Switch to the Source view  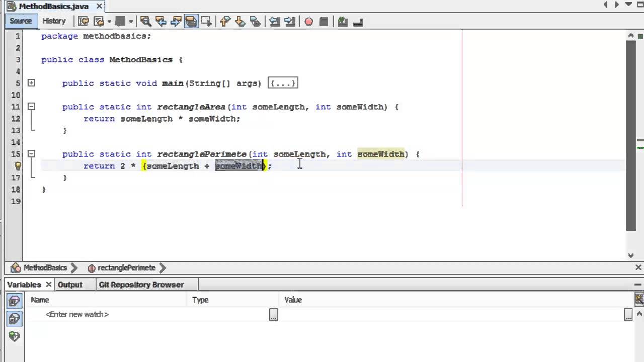pyautogui.click(x=21, y=21)
